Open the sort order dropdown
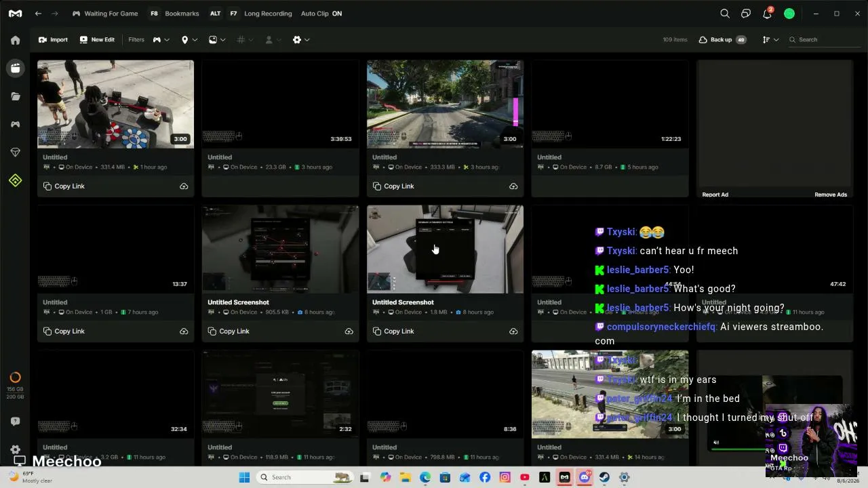The image size is (868, 488). coord(770,40)
